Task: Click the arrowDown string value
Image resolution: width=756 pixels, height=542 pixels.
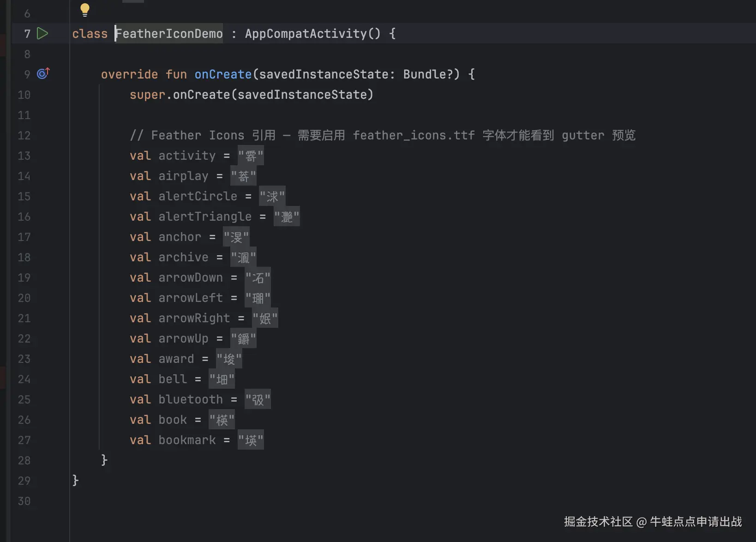Action: point(258,277)
